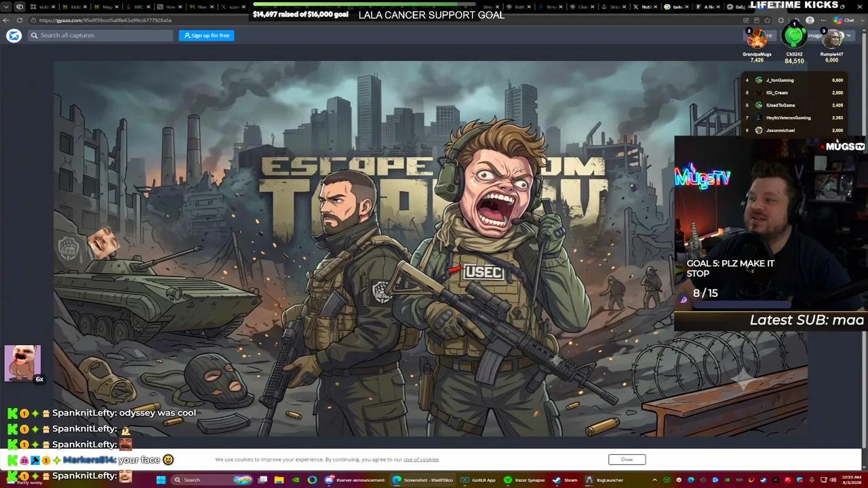Click the 6x emote sticker
This screenshot has width=868, height=488.
point(23,364)
